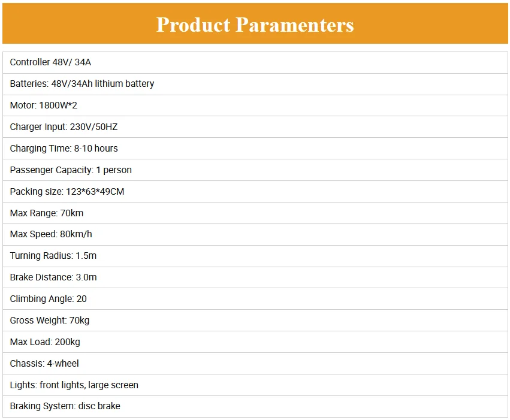Select the Braking System disc brake row
The image size is (510, 420).
click(255, 406)
